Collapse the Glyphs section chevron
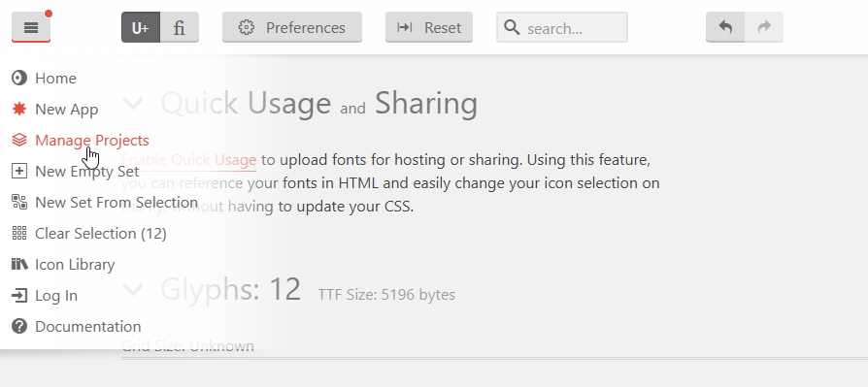 point(133,289)
